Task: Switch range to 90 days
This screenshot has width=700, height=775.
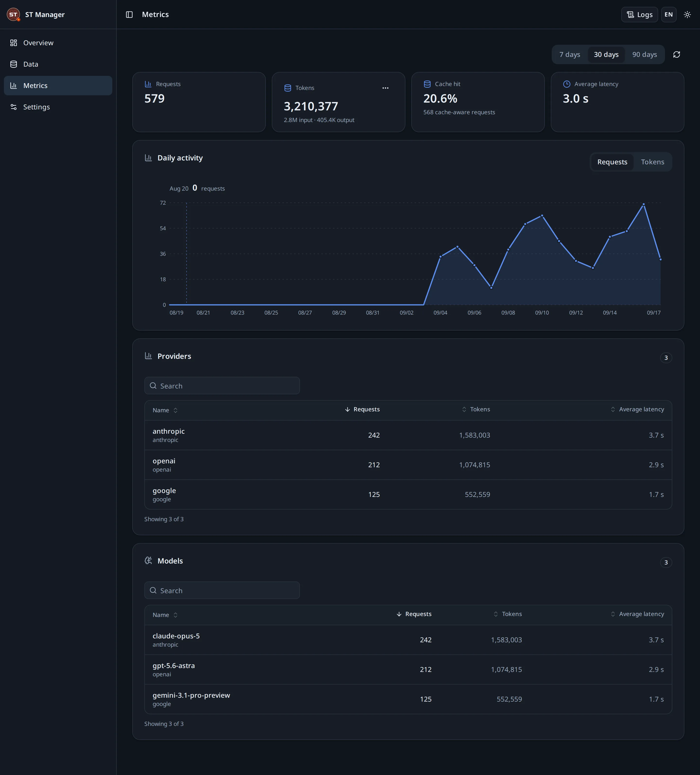Action: point(644,55)
